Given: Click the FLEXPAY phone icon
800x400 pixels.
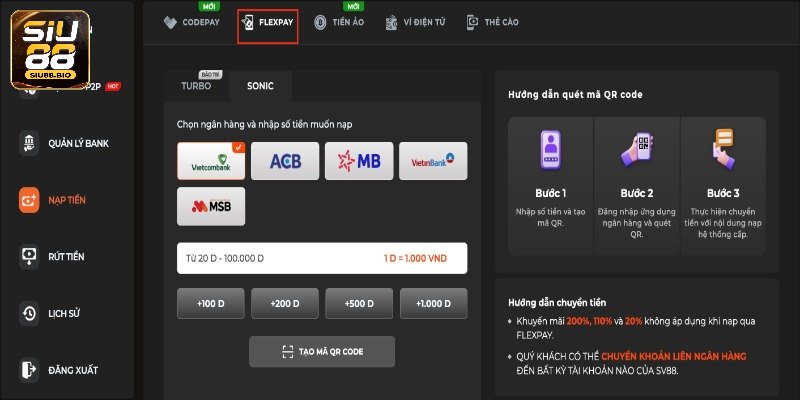Looking at the screenshot, I should 247,22.
